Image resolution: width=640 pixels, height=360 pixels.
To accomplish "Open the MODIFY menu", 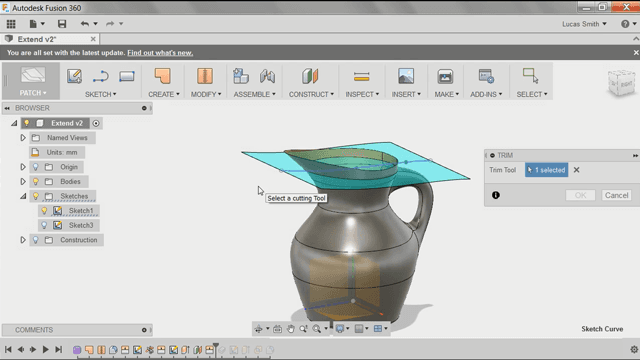I will pyautogui.click(x=206, y=94).
